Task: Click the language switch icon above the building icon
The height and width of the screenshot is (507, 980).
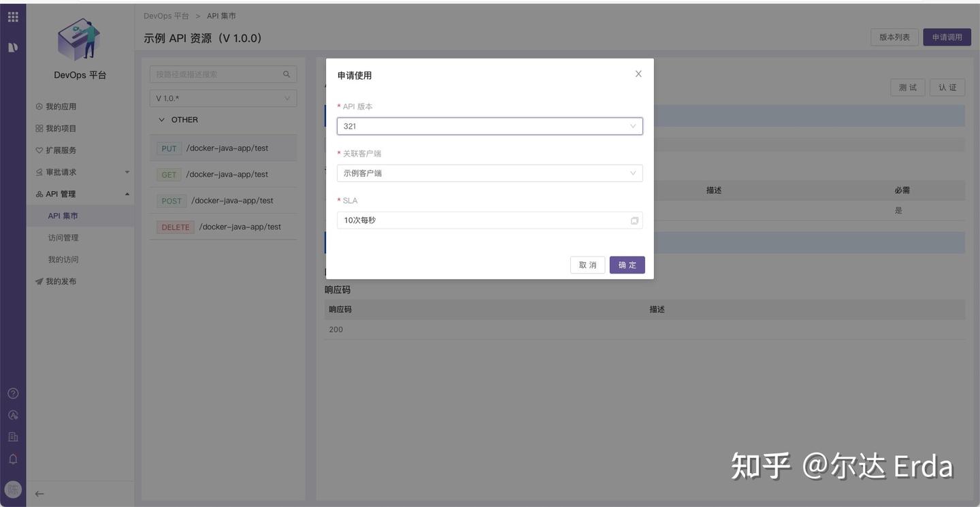Action: click(x=13, y=415)
